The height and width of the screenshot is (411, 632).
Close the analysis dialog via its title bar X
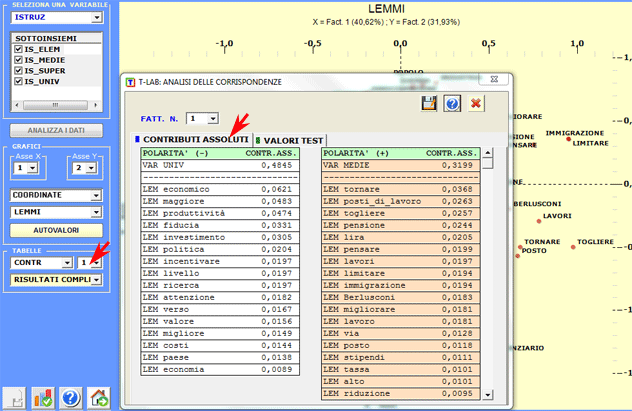coord(494,79)
